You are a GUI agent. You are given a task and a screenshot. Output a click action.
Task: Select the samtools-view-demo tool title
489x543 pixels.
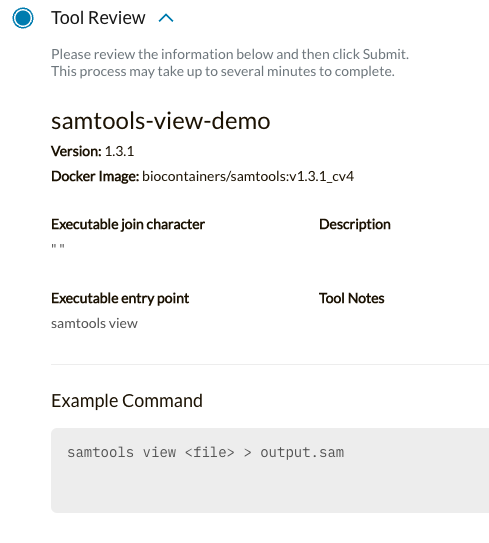(161, 121)
